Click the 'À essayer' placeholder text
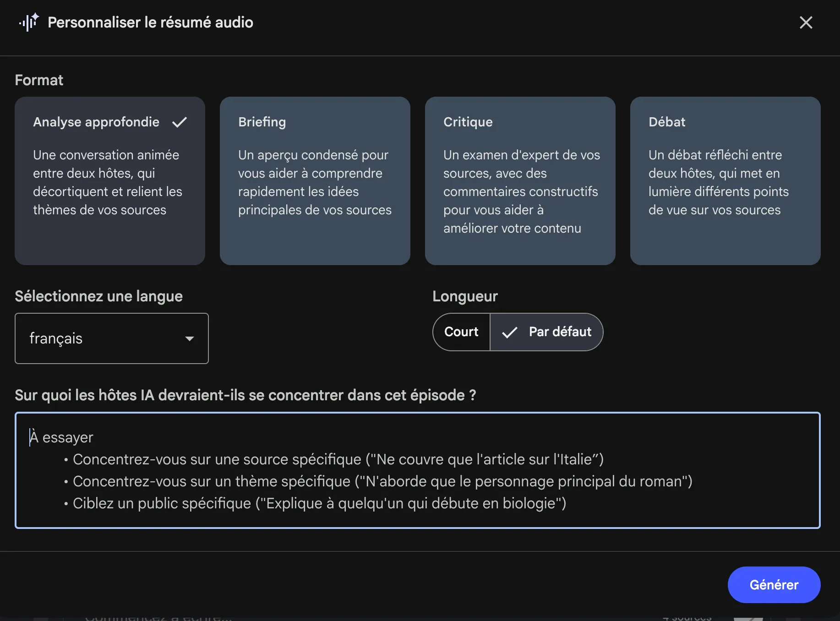Screen dimensions: 840x621 coord(61,437)
